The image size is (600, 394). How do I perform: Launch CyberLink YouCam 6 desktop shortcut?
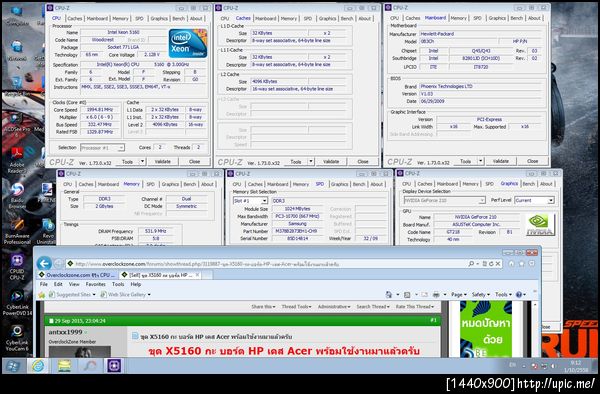(x=17, y=338)
